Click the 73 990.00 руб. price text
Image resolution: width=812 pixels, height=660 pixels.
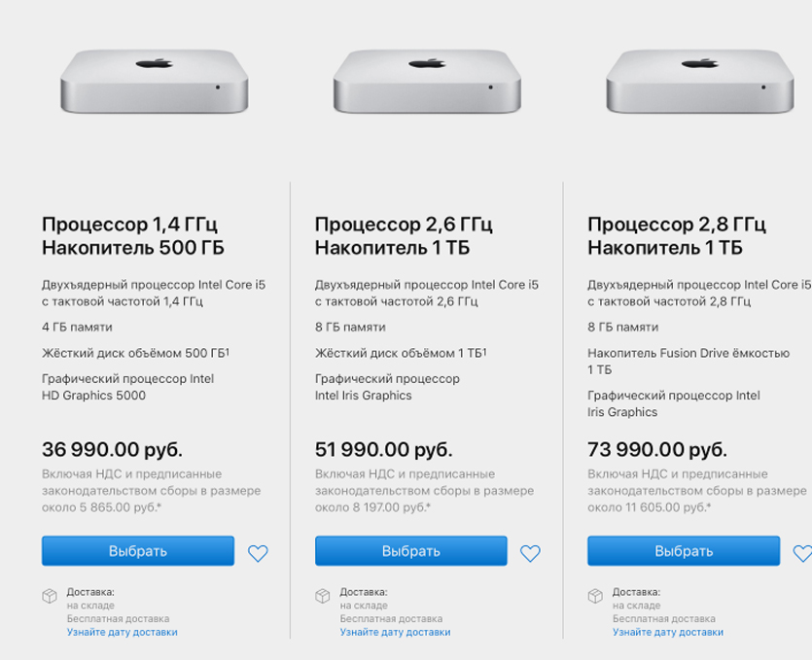pyautogui.click(x=657, y=449)
